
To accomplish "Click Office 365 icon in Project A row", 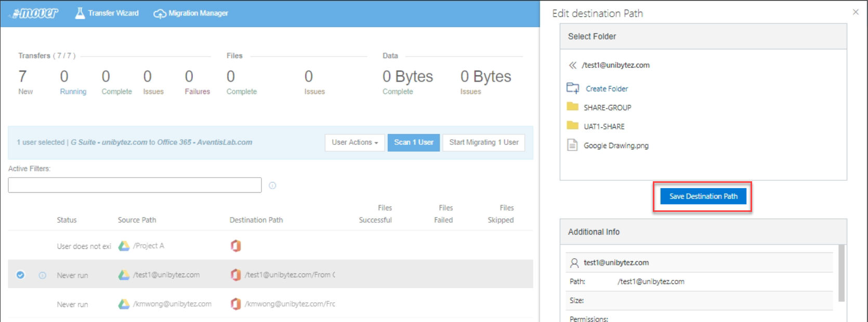I will tap(235, 246).
